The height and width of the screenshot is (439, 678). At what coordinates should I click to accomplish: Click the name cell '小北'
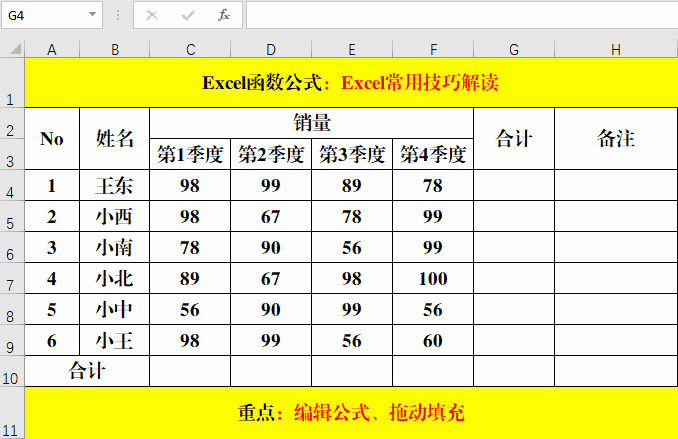click(x=115, y=279)
